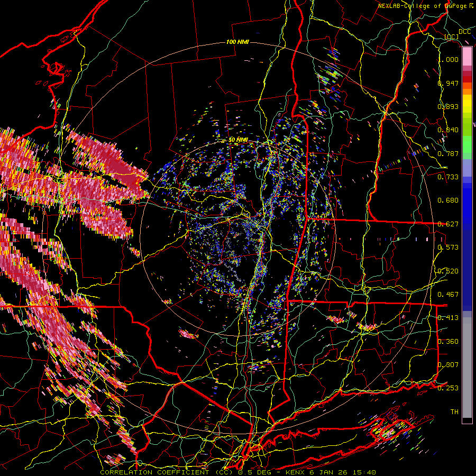
Task: Click the TH label beside color bar
Action: pyautogui.click(x=454, y=412)
